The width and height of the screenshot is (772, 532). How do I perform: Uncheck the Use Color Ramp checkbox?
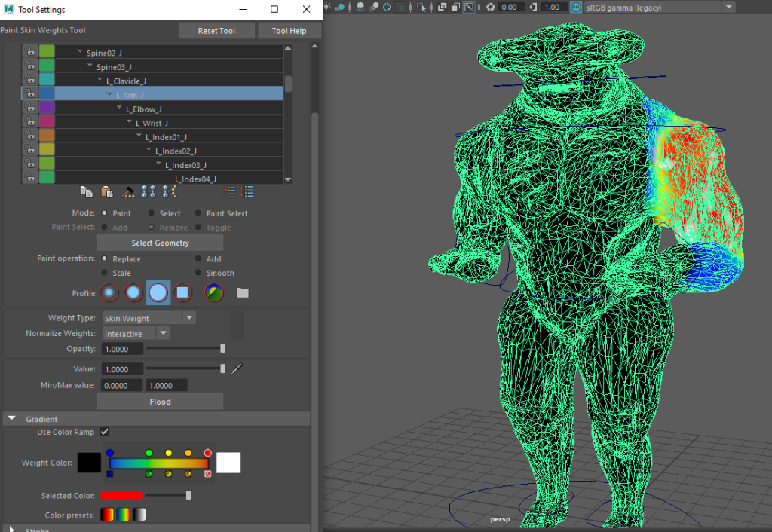105,432
